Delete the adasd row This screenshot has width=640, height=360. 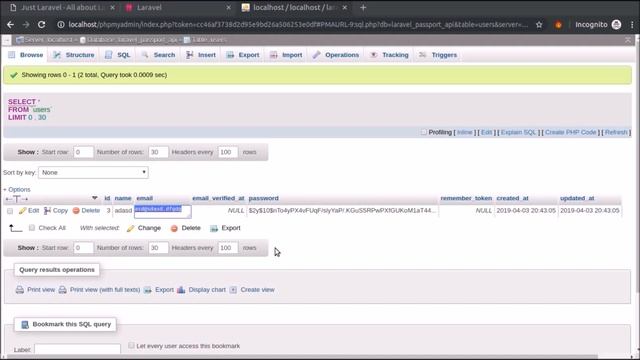tap(86, 211)
